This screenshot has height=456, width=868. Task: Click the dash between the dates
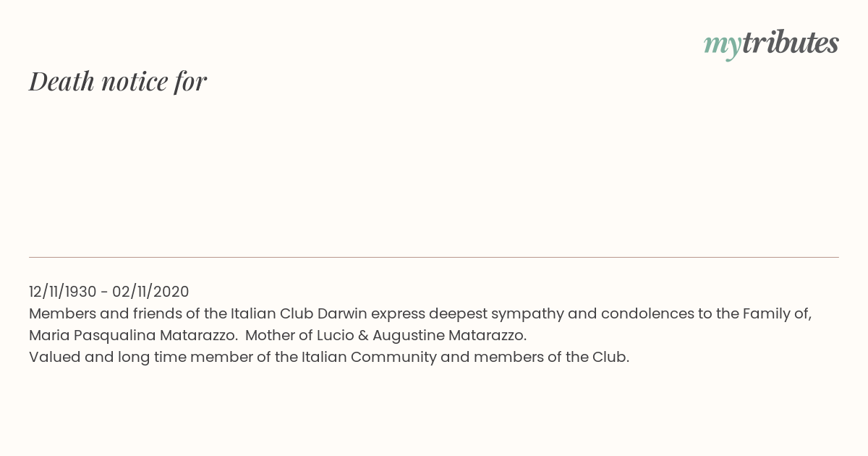point(104,292)
